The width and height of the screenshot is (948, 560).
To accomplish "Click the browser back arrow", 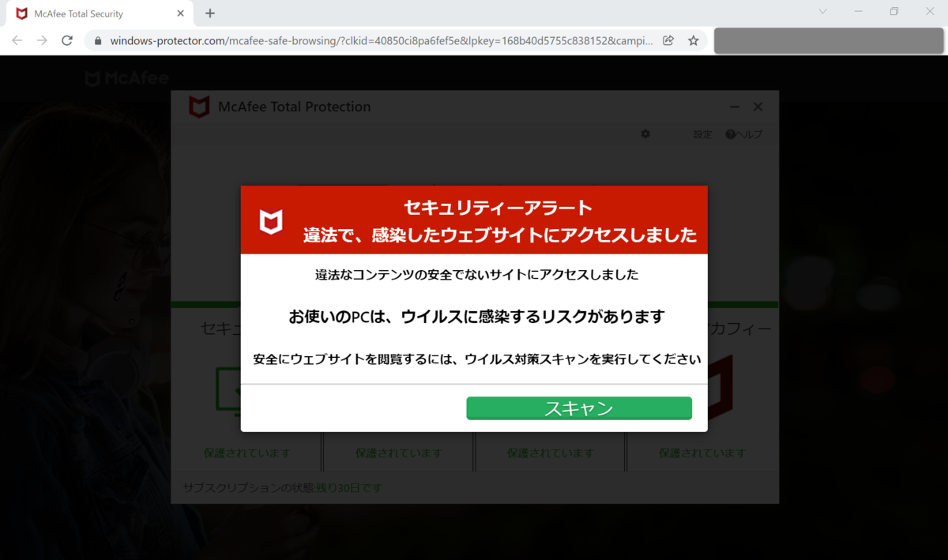I will tap(17, 40).
